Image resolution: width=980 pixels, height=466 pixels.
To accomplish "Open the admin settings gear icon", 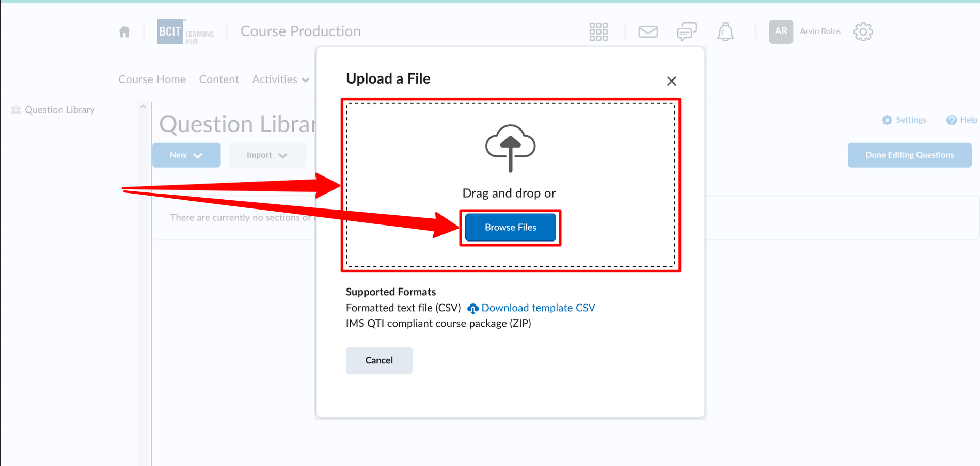I will point(863,32).
